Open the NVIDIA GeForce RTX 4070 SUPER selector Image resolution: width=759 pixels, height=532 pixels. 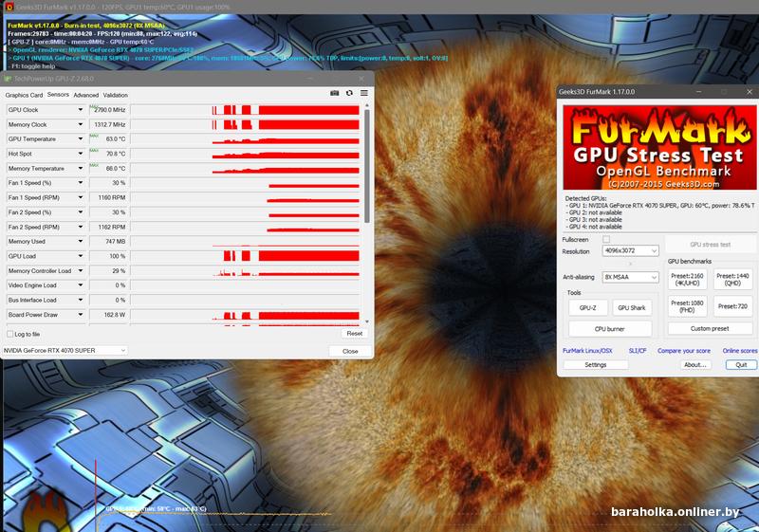(x=65, y=350)
